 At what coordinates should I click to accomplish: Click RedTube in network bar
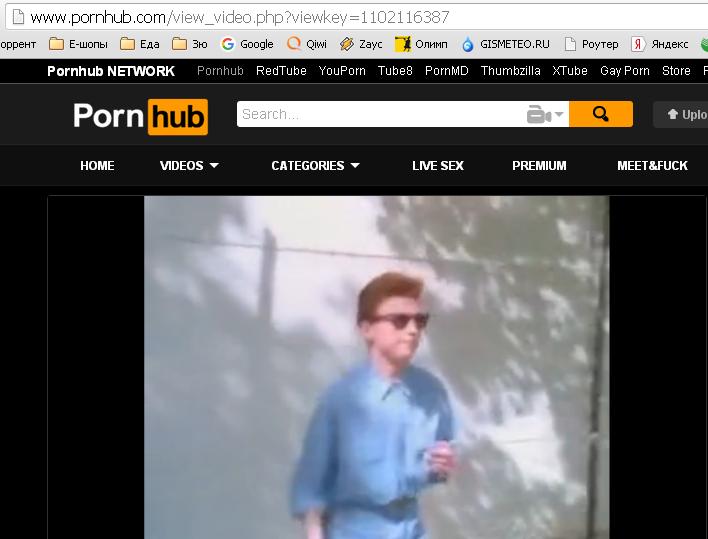[x=281, y=71]
